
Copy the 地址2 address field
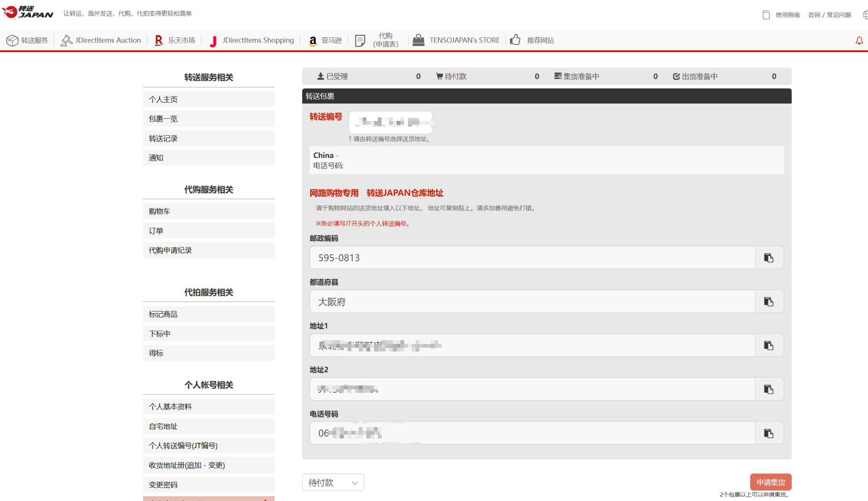coord(769,389)
